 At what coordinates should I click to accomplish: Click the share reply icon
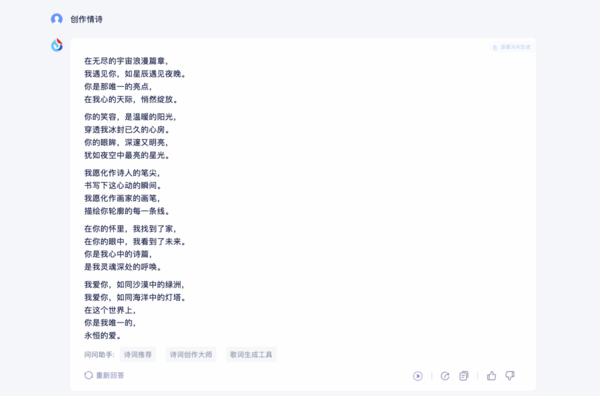445,376
